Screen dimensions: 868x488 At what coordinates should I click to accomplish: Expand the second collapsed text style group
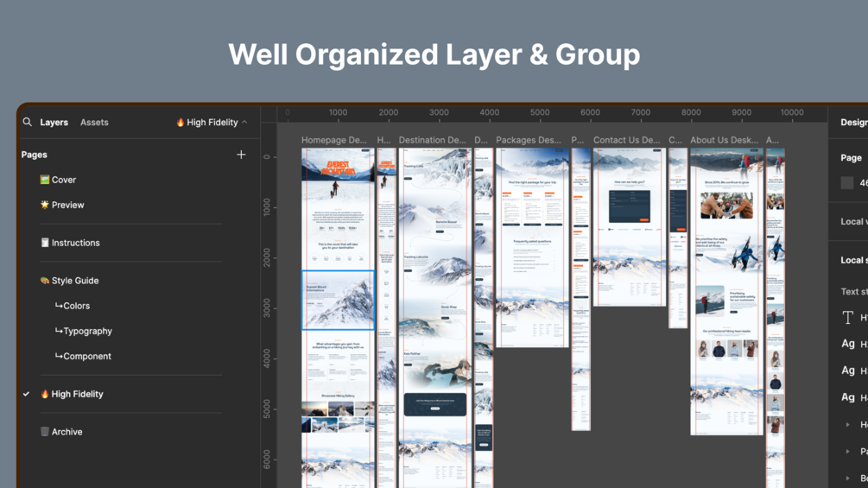pos(847,451)
